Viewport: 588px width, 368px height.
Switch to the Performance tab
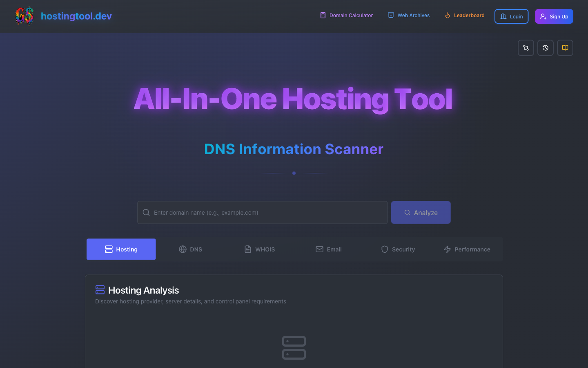click(467, 249)
